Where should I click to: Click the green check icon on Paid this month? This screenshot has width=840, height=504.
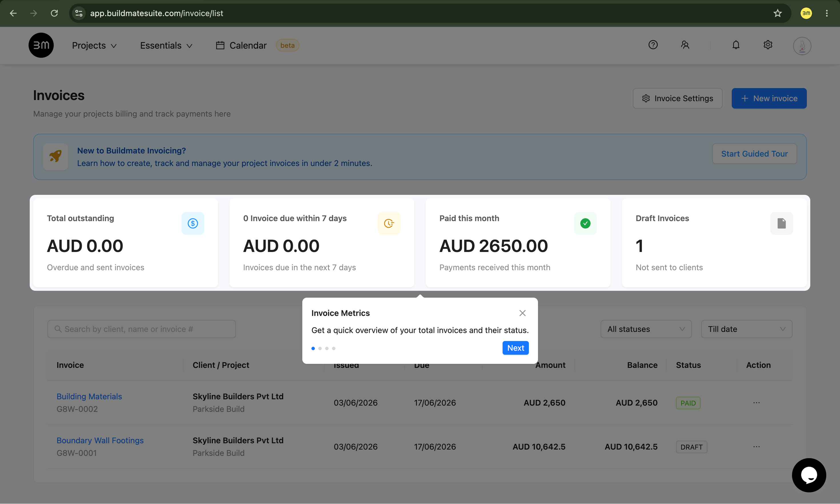(x=585, y=223)
